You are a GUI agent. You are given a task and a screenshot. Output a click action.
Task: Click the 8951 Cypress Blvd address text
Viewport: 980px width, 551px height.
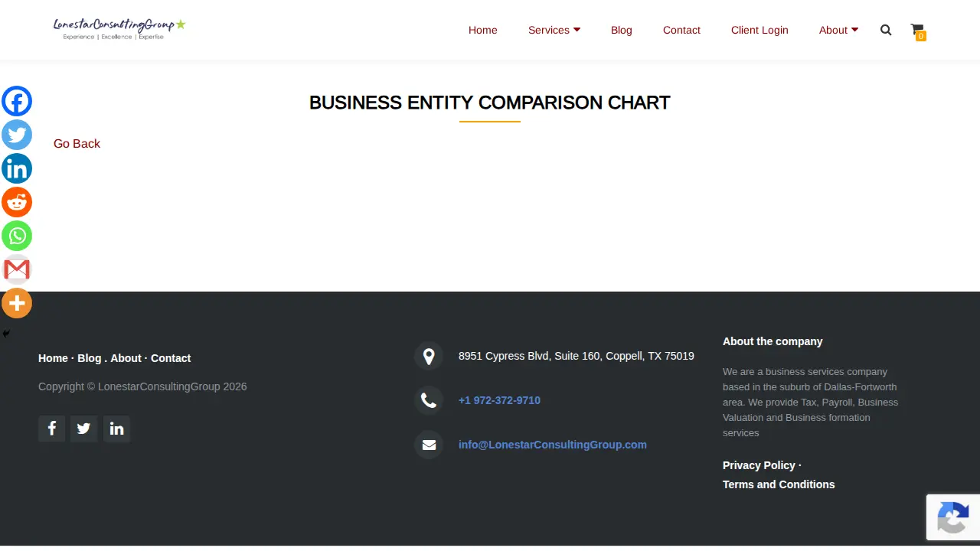point(577,356)
